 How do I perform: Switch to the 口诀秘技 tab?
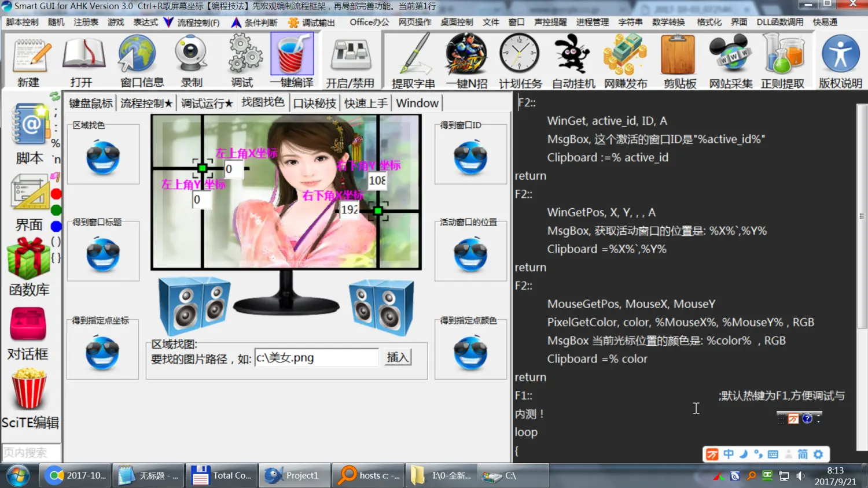pos(314,103)
